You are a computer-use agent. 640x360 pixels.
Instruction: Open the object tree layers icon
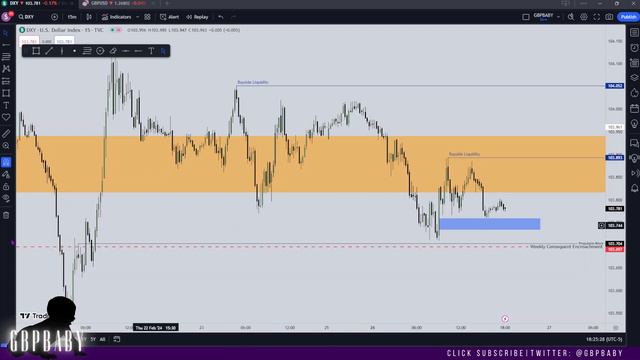pyautogui.click(x=634, y=78)
